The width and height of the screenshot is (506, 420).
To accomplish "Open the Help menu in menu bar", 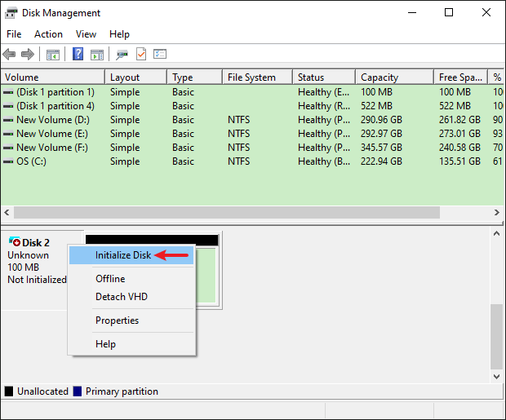I will coord(119,34).
